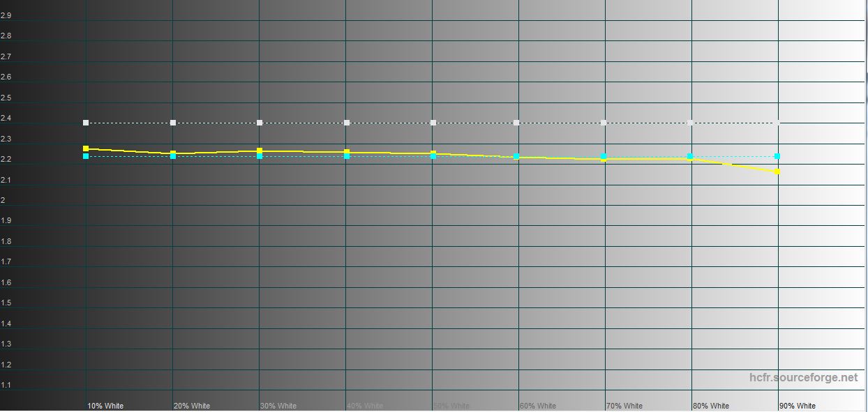Click the white 2.4 marker at 10% White

(86, 123)
